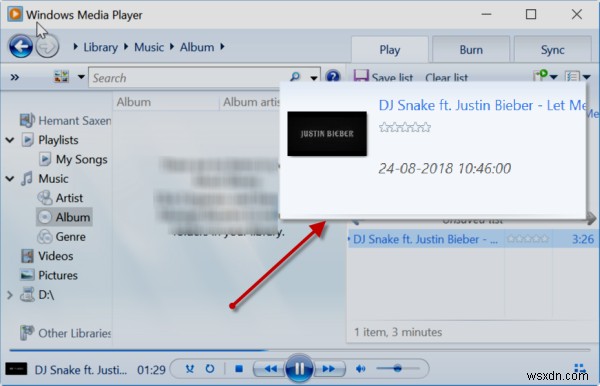The height and width of the screenshot is (386, 600).
Task: Open the Windows Media Player title icon menu
Action: pos(15,15)
